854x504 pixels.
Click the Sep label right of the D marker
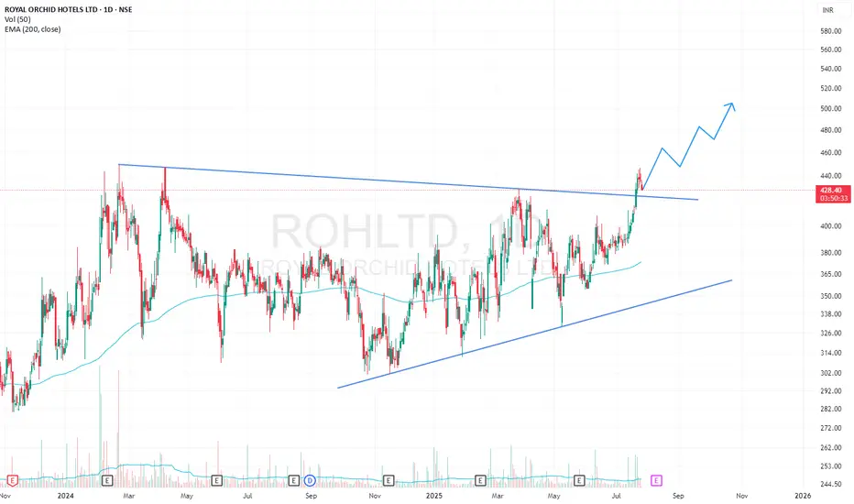point(311,496)
